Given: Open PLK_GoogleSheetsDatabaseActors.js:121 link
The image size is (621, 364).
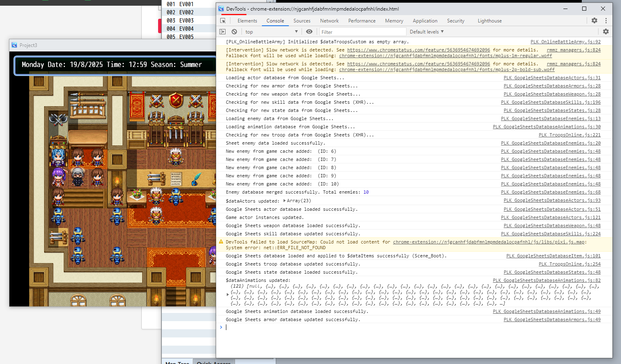Looking at the screenshot, I should point(551,217).
